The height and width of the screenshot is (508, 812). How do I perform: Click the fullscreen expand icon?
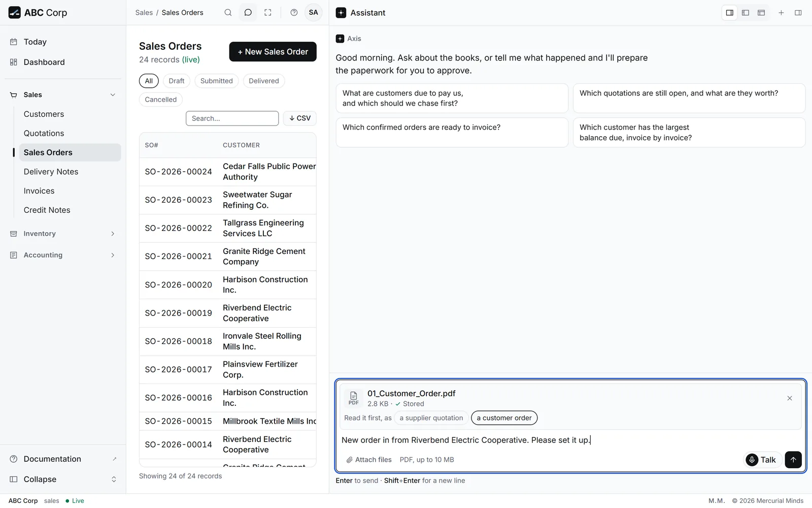268,13
